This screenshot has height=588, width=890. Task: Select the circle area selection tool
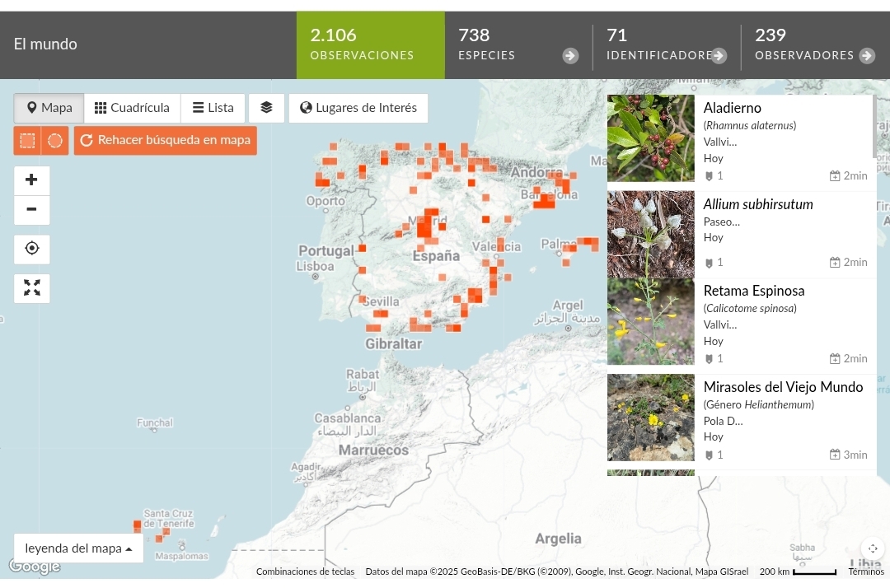coord(55,141)
